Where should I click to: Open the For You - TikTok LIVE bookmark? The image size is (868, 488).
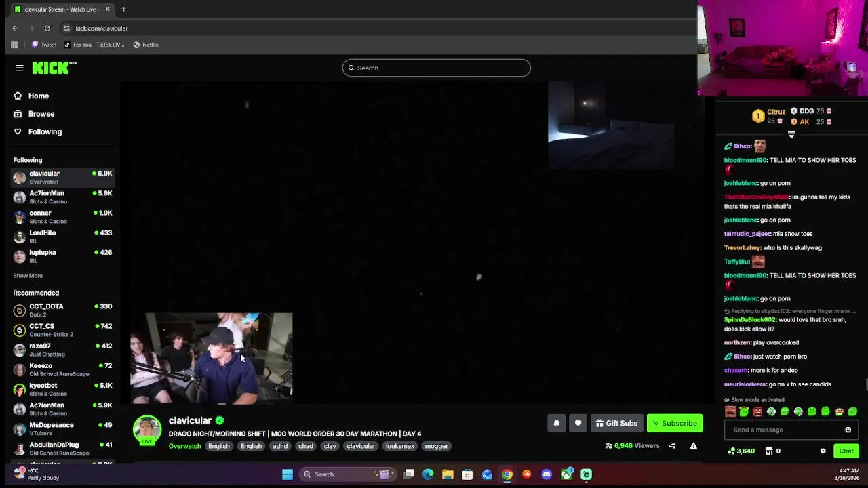[x=94, y=45]
